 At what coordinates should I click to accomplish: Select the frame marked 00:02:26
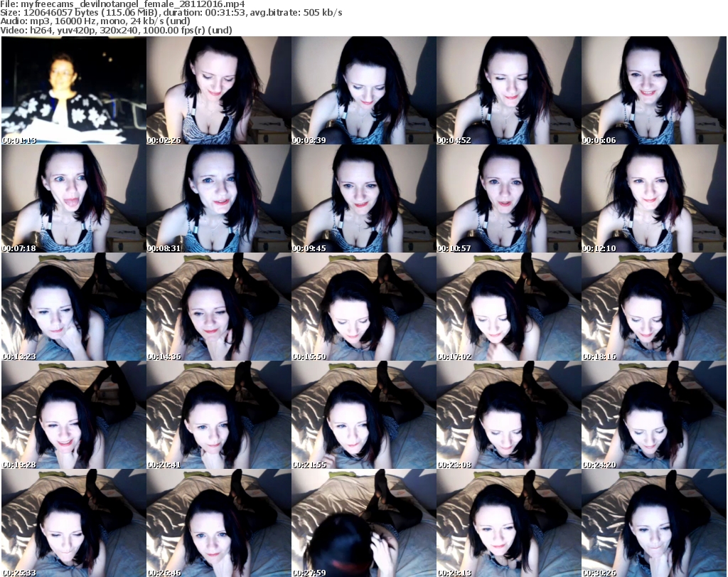(219, 91)
